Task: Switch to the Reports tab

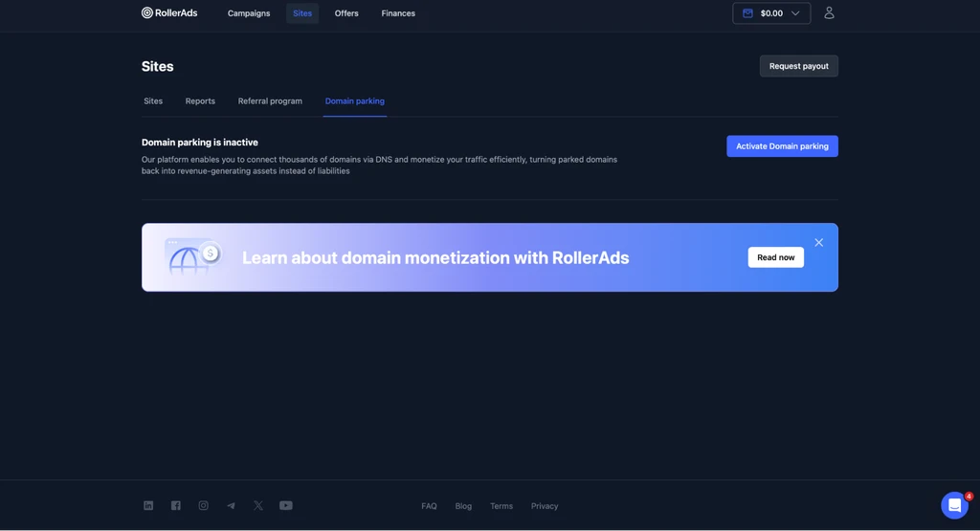Action: [x=200, y=101]
